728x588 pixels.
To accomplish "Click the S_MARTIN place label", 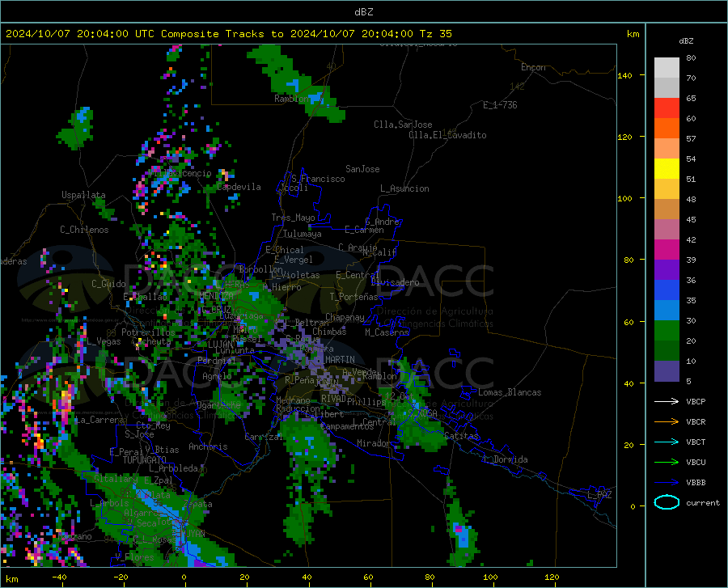I will [335, 360].
